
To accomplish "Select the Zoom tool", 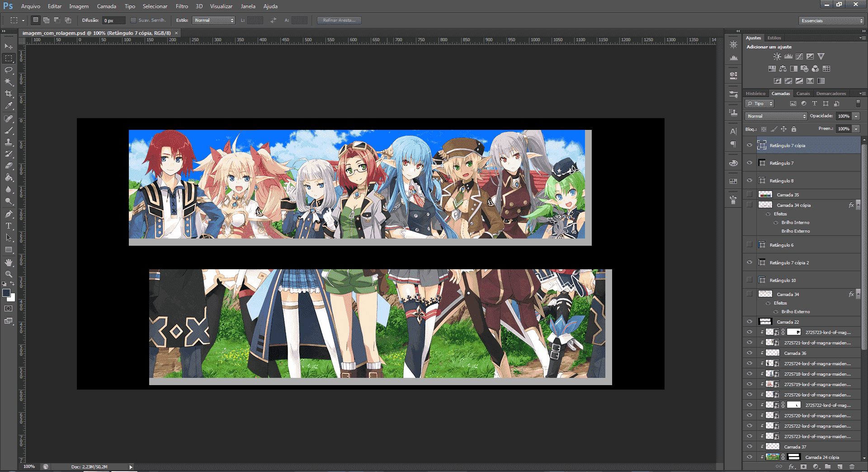I will coord(9,274).
